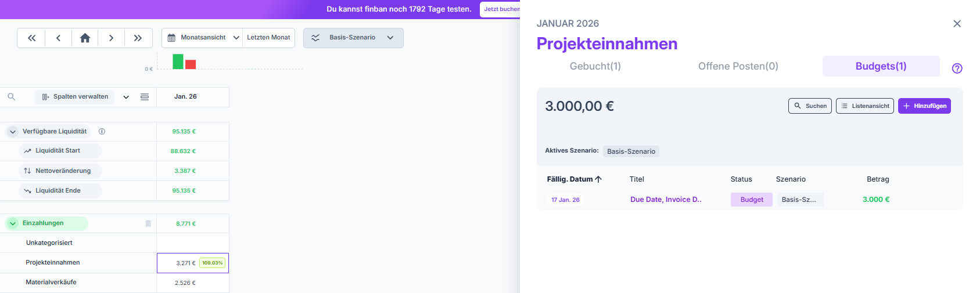Image resolution: width=980 pixels, height=293 pixels.
Task: Go to next month arrow
Action: tap(111, 38)
